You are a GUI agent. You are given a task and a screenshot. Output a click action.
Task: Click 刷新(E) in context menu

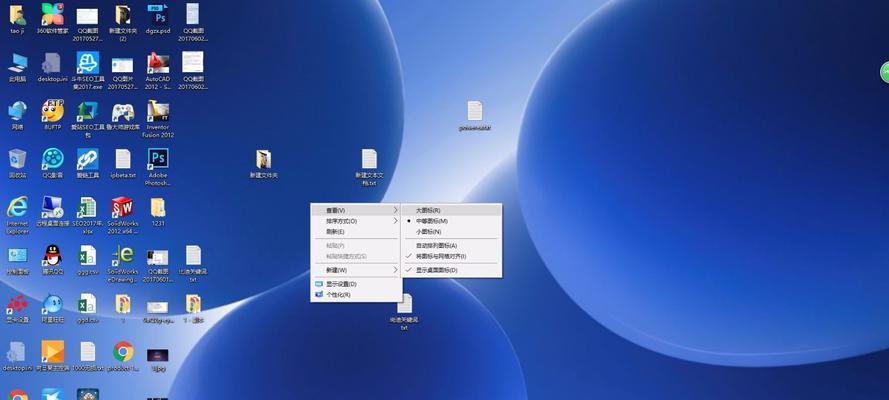click(356, 232)
